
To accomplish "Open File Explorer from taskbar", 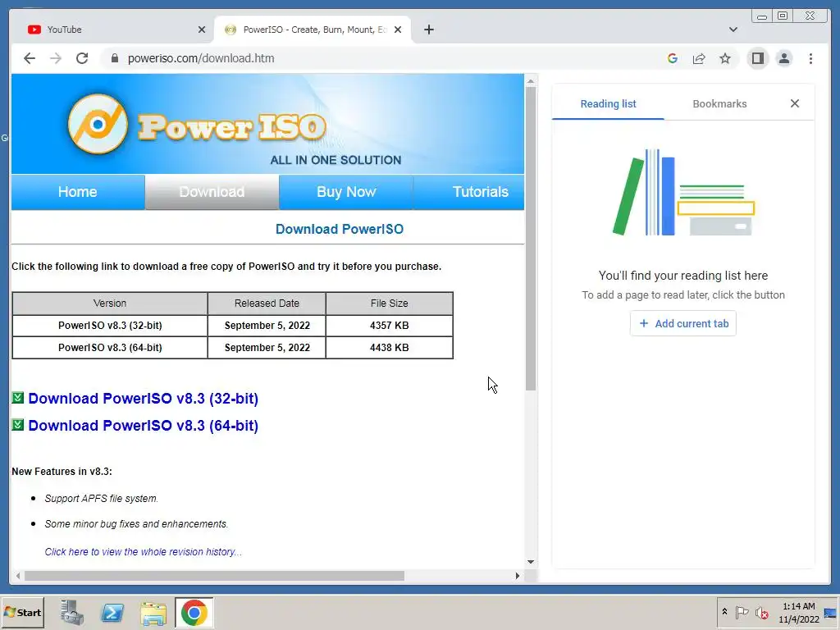I will click(153, 613).
